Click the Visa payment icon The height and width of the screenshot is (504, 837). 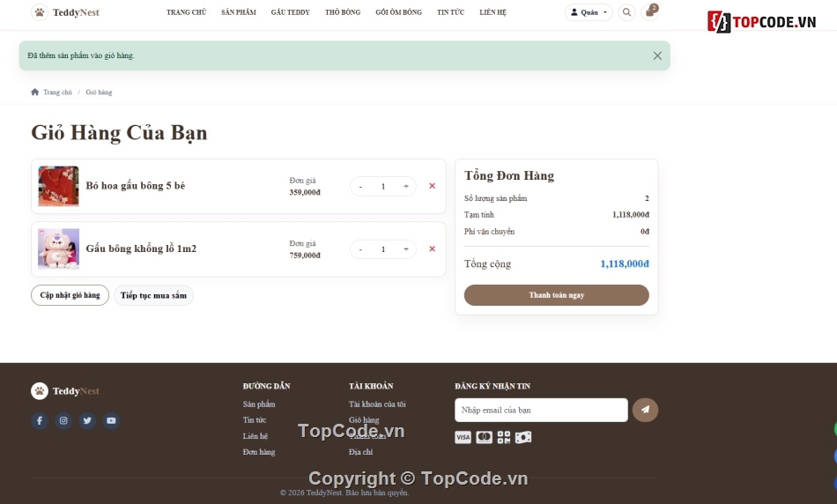(463, 438)
